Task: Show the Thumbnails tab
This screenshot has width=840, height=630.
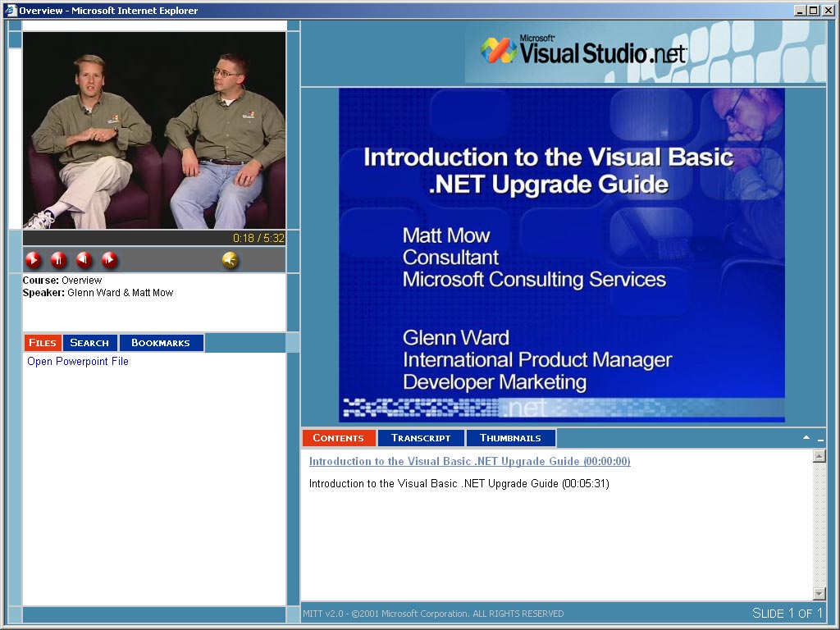Action: coord(510,438)
